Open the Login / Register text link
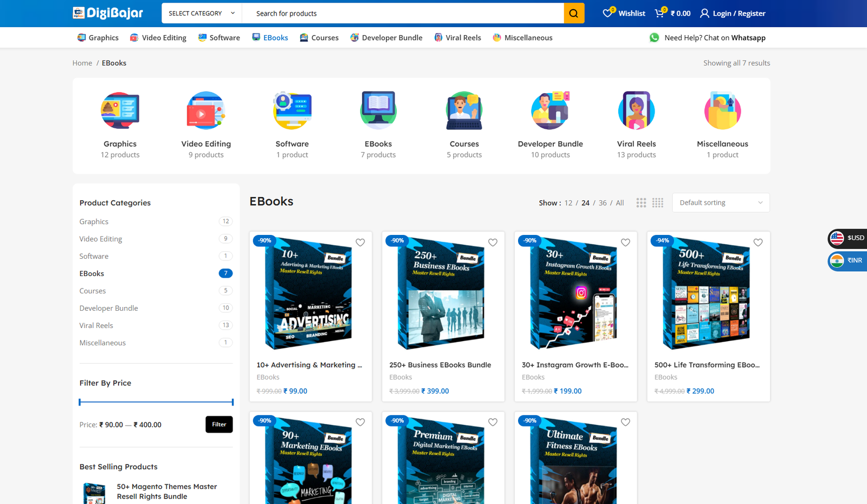The image size is (867, 504). 739,13
